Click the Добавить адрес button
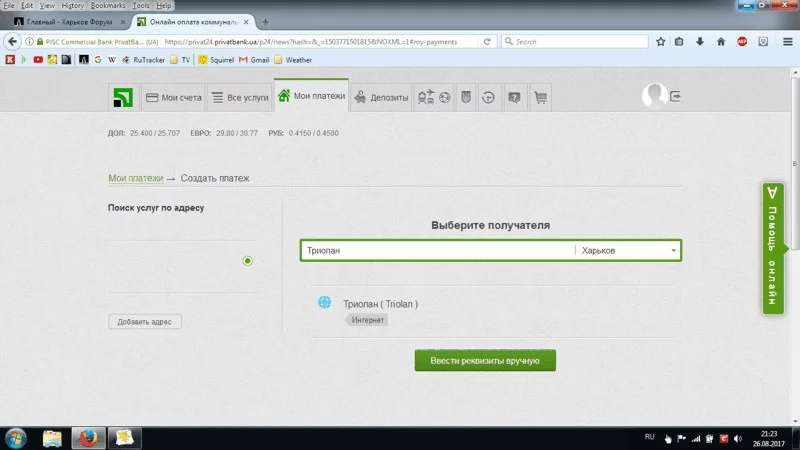This screenshot has width=800, height=450. pyautogui.click(x=145, y=322)
